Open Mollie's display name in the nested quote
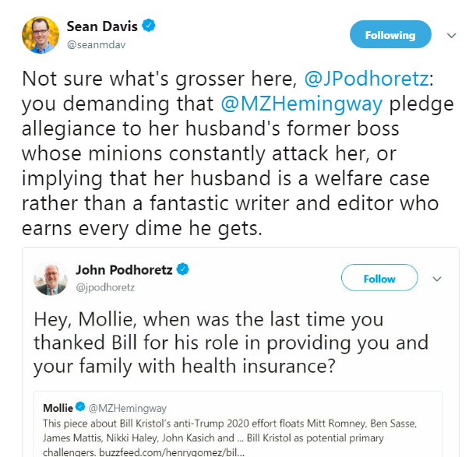Viewport: 476px width, 457px height. pyautogui.click(x=58, y=408)
